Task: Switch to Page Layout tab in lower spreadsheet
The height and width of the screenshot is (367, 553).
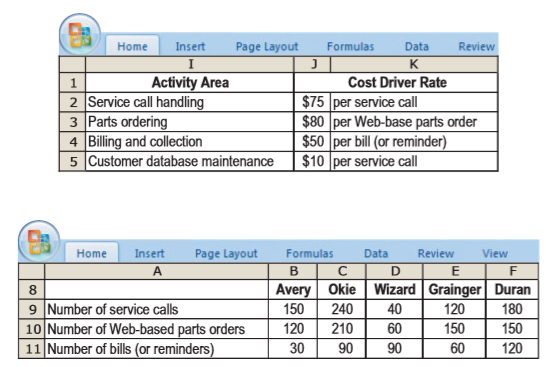Action: (x=226, y=253)
